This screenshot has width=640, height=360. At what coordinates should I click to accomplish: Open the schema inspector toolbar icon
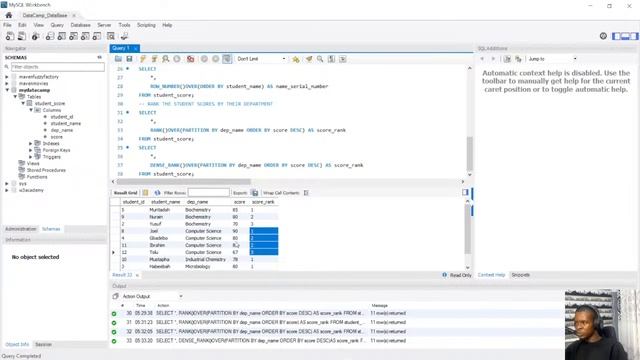(36, 36)
